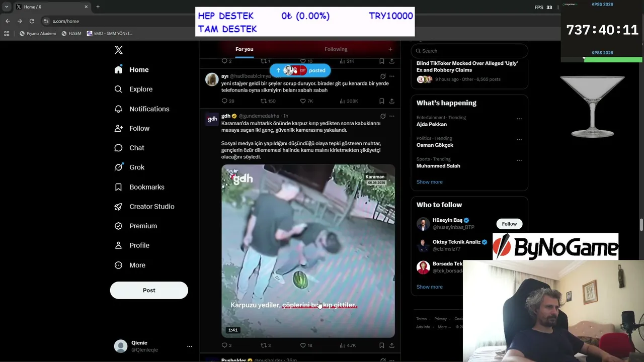Open Bookmarks from the sidebar

(139, 187)
